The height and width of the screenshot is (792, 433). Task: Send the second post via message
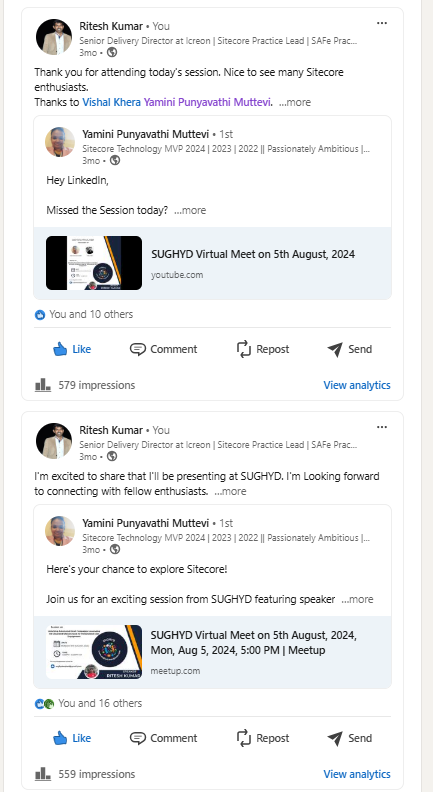[349, 738]
